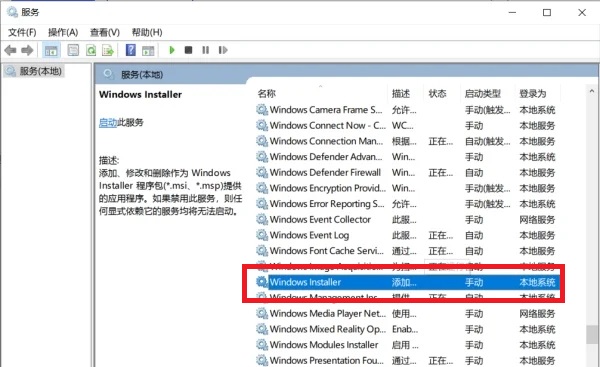The width and height of the screenshot is (600, 367).
Task: Open the 查看(V) menu
Action: tap(105, 33)
